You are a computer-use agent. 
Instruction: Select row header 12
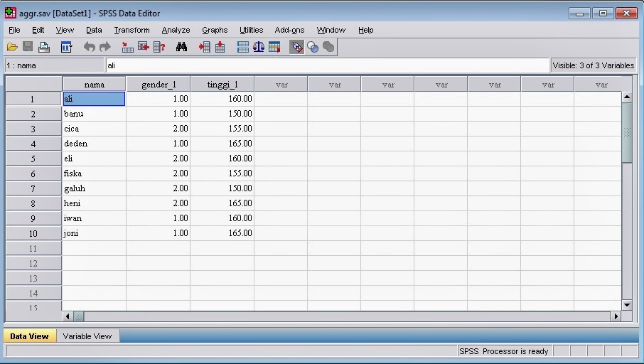coord(33,263)
